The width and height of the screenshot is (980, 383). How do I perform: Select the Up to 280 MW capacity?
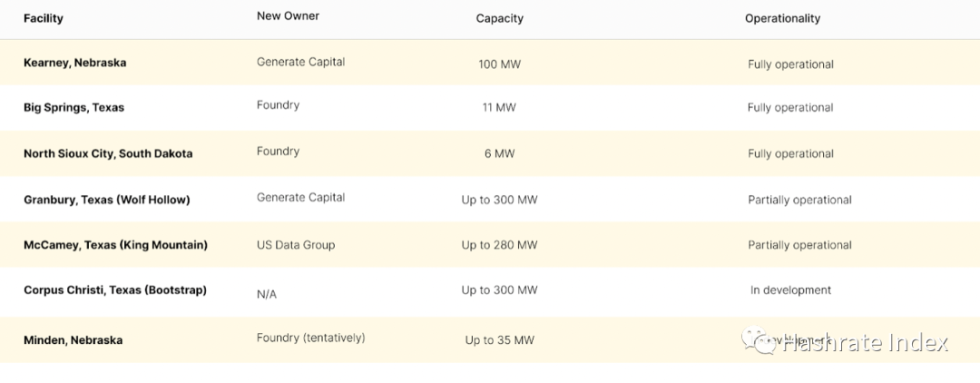pyautogui.click(x=499, y=245)
